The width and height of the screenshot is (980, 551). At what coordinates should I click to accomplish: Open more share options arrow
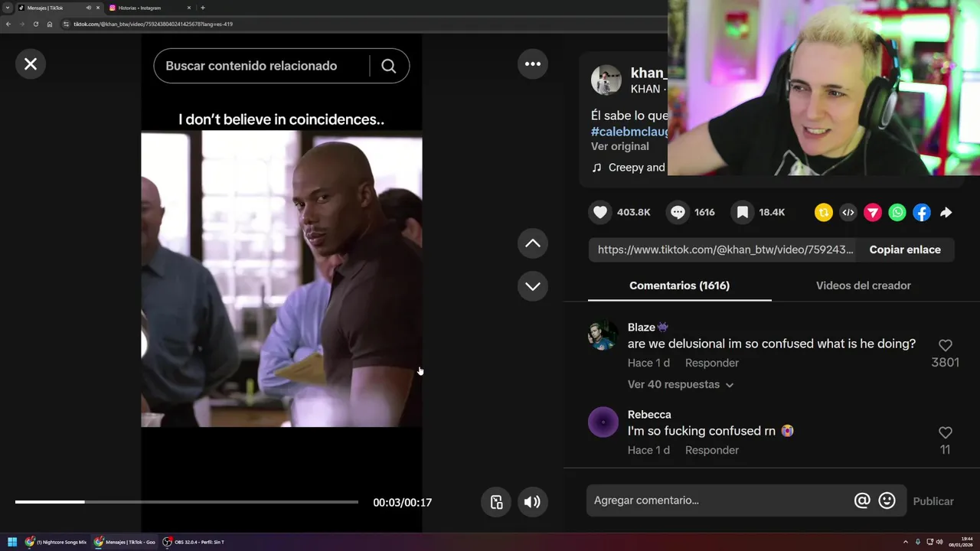(946, 213)
